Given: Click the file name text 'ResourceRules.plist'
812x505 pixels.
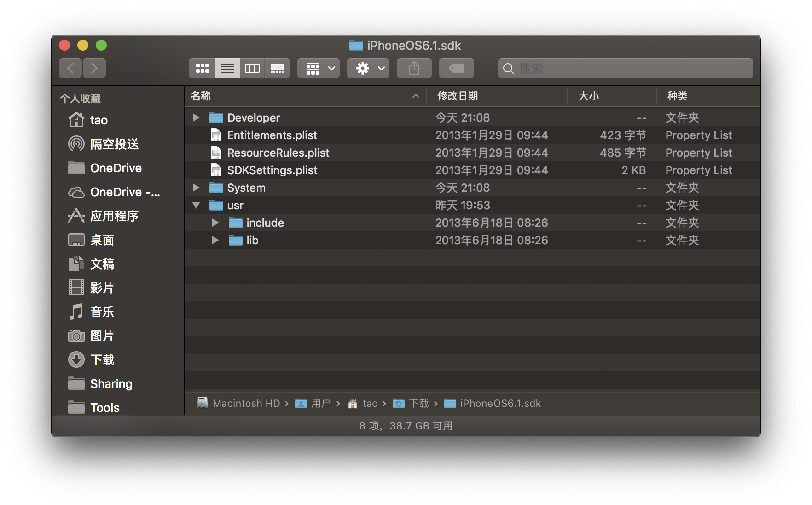Looking at the screenshot, I should pos(278,153).
